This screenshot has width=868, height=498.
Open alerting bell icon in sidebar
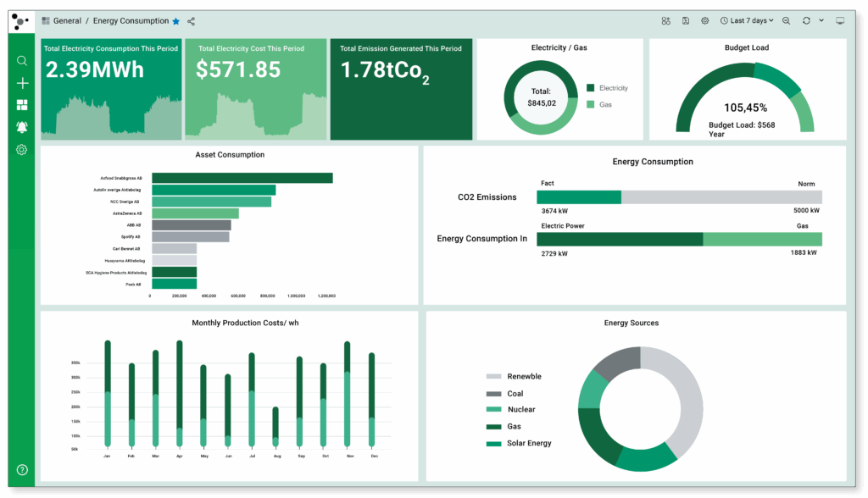(22, 127)
